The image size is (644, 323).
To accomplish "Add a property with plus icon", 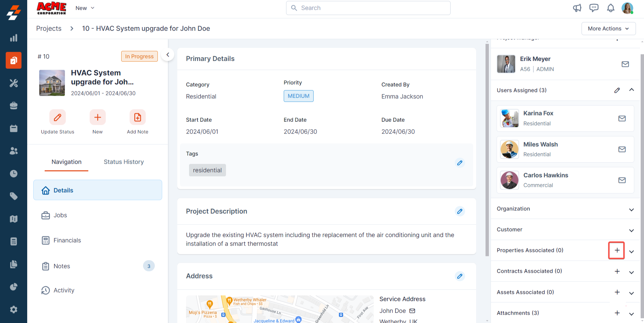I will (x=617, y=250).
